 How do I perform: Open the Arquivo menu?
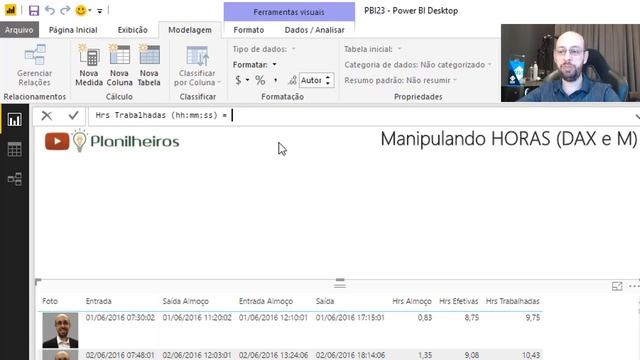click(x=19, y=30)
